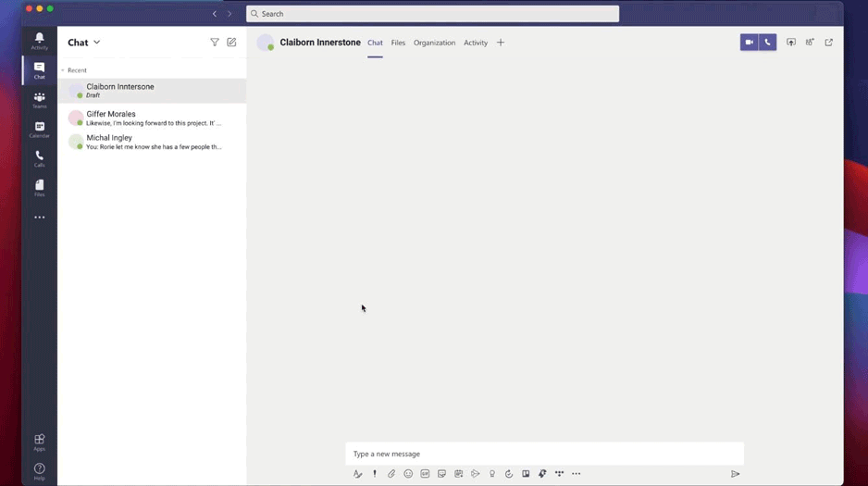Click the filter chats icon
This screenshot has height=486, width=868.
(215, 42)
